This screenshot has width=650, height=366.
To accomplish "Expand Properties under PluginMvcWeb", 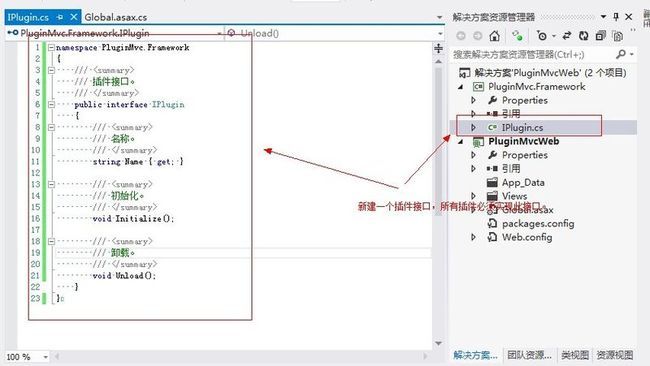I will 473,155.
